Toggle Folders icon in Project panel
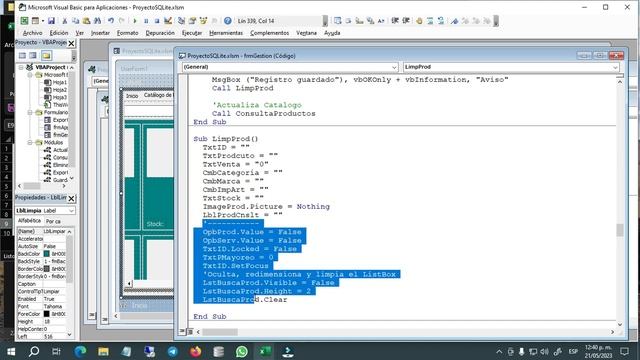This screenshot has height=360, width=640. coord(46,56)
